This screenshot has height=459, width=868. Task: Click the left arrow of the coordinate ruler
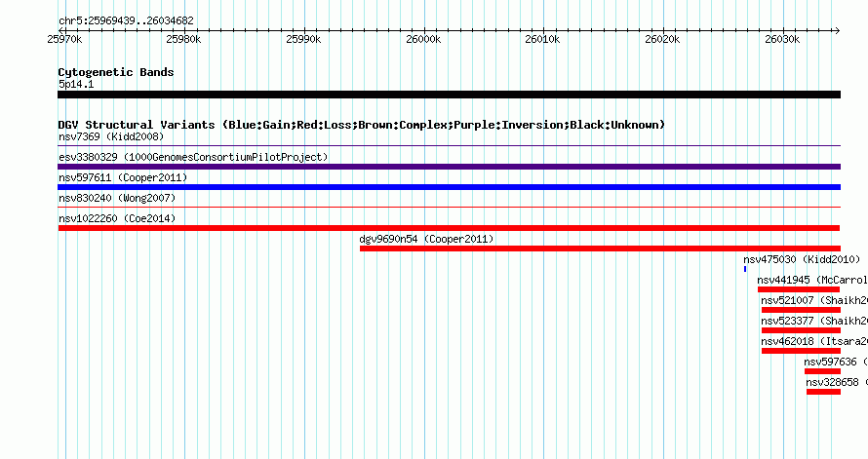60,30
